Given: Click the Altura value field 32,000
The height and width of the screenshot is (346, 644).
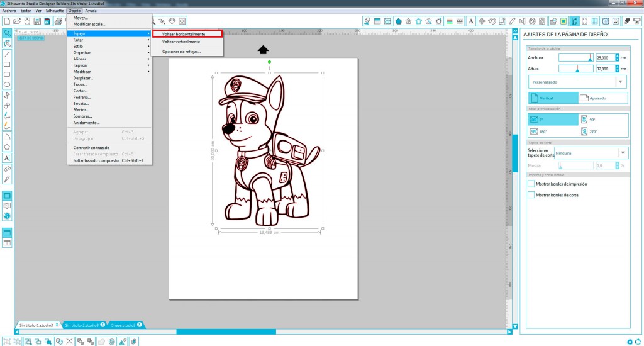Looking at the screenshot, I should point(605,69).
